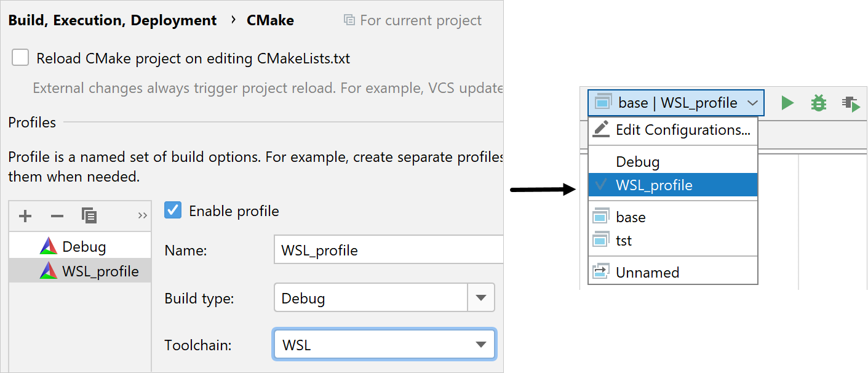
Task: Remove the selected profile
Action: point(57,216)
